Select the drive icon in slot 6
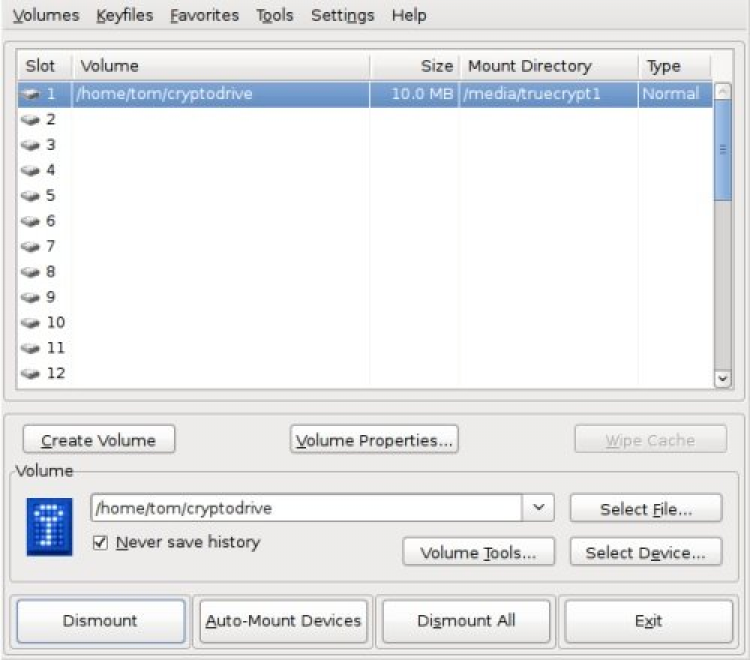This screenshot has width=750, height=660. pyautogui.click(x=30, y=221)
